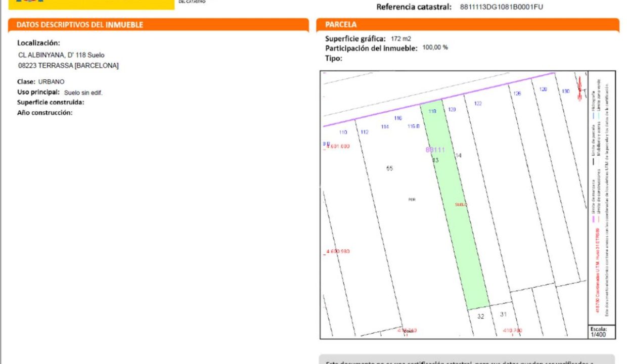Viewport: 627px width, 364px height.
Task: Select the cadastral reference number 8811113DG1081B0001FU
Action: 502,7
